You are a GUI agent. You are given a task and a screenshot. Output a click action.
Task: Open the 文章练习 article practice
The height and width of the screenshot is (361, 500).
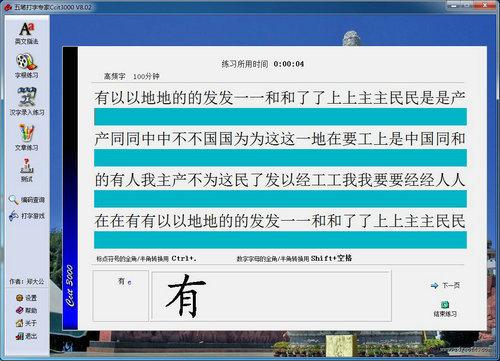tap(26, 137)
